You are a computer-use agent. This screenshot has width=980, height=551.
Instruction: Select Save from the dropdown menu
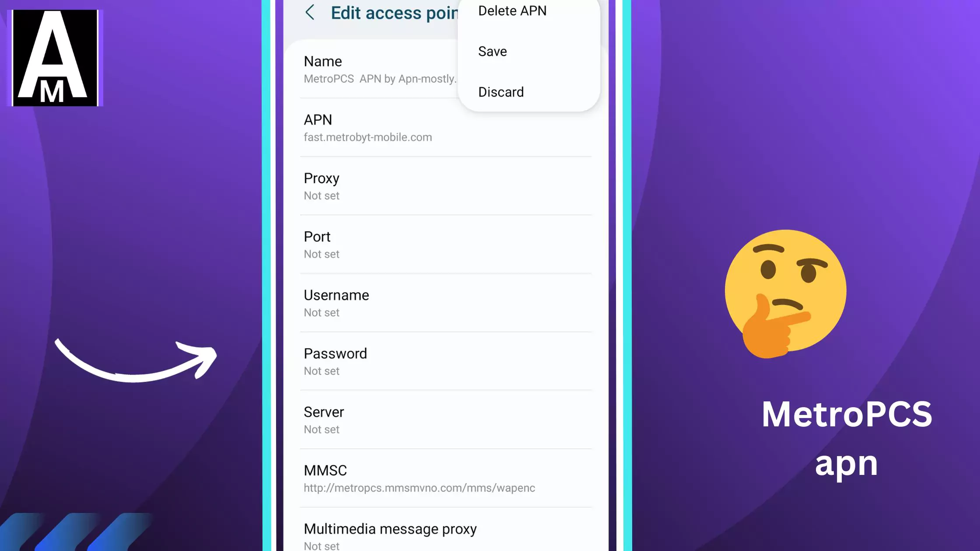pos(492,51)
